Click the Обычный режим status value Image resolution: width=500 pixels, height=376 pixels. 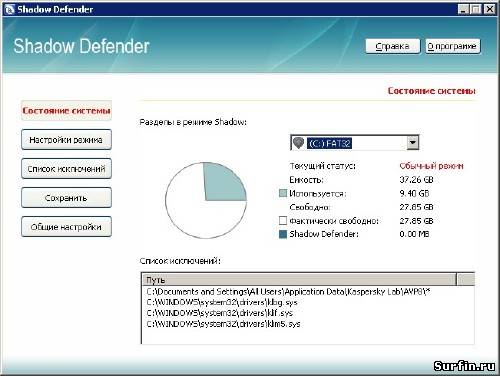click(431, 166)
